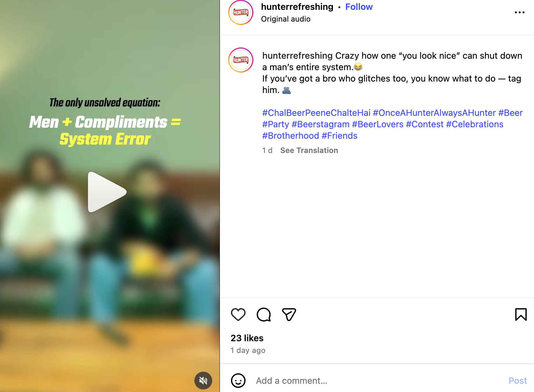Open the #Brotherhood hashtag
534x392 pixels.
[x=291, y=136]
